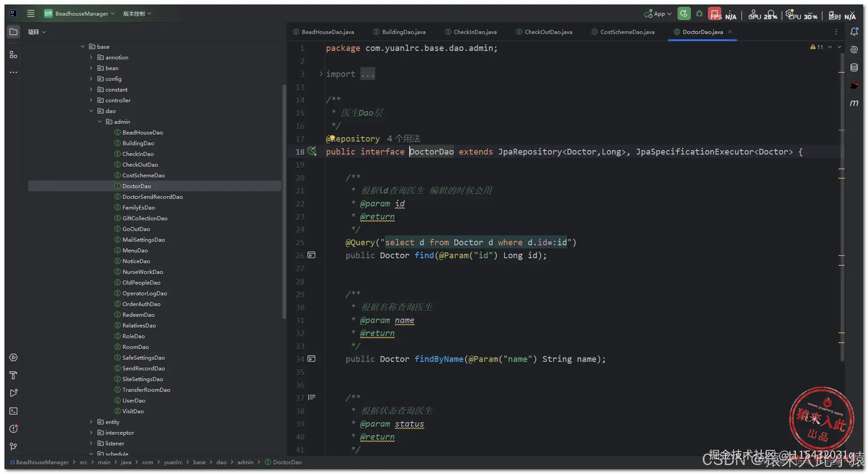868x474 pixels.
Task: Click the editor vertical scrollbar
Action: tap(842, 208)
